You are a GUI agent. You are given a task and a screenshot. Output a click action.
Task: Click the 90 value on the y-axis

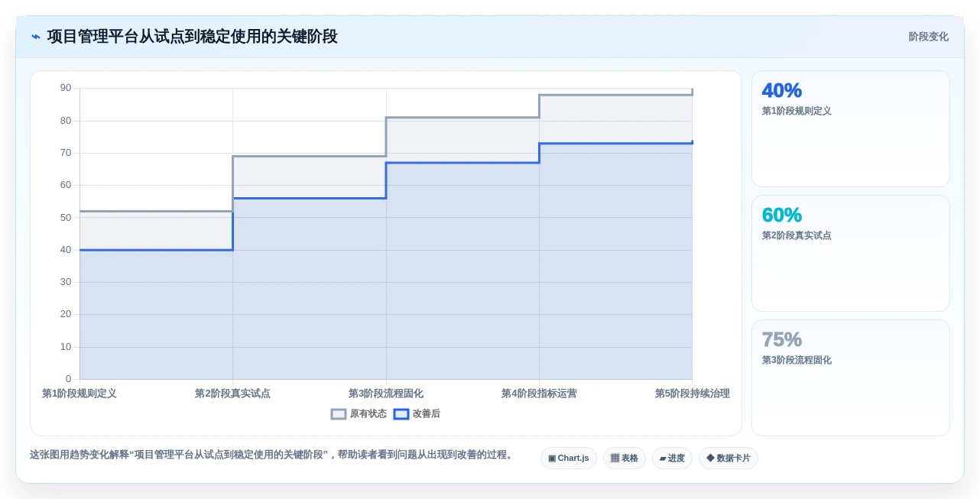[66, 88]
